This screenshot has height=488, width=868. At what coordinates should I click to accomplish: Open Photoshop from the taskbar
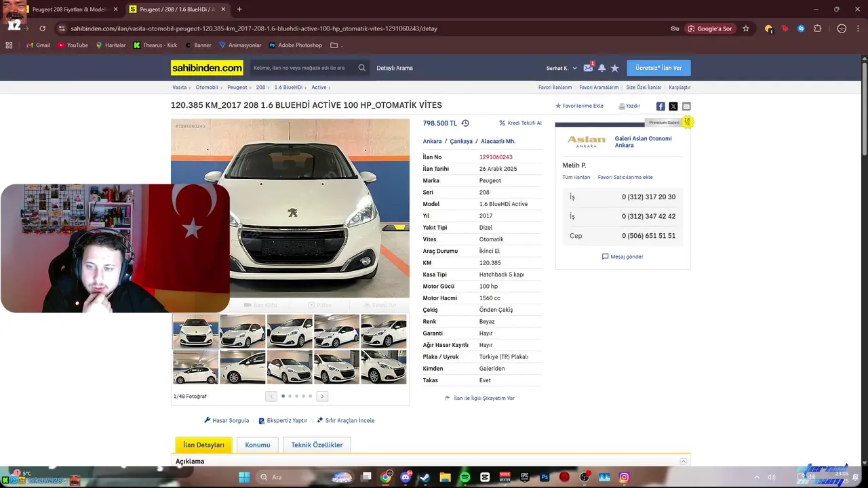[545, 477]
